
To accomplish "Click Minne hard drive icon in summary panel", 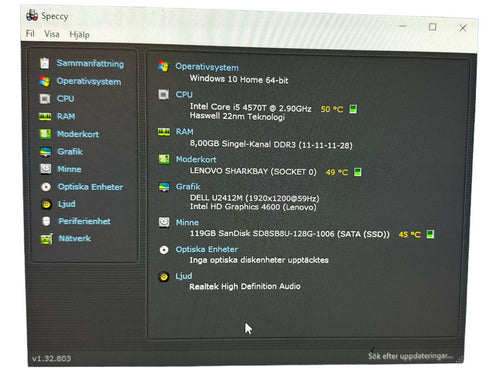I will (x=164, y=222).
